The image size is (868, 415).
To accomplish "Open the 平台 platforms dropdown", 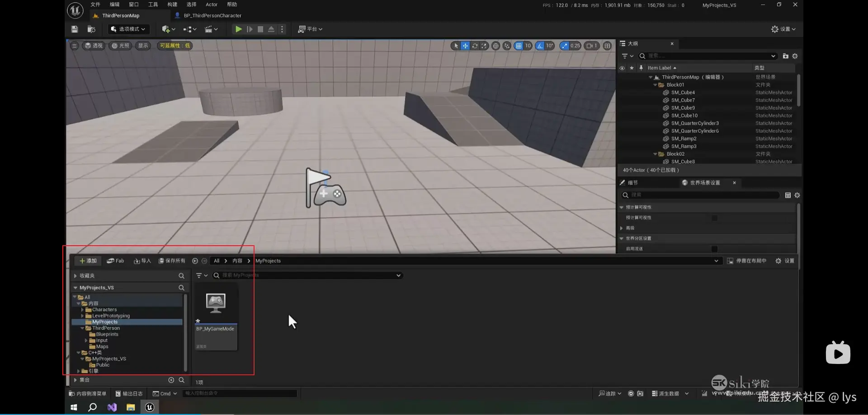I will pyautogui.click(x=310, y=29).
